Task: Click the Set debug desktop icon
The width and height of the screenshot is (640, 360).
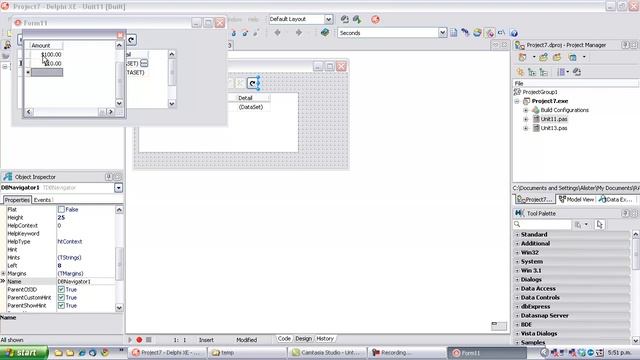Action: 357,19
